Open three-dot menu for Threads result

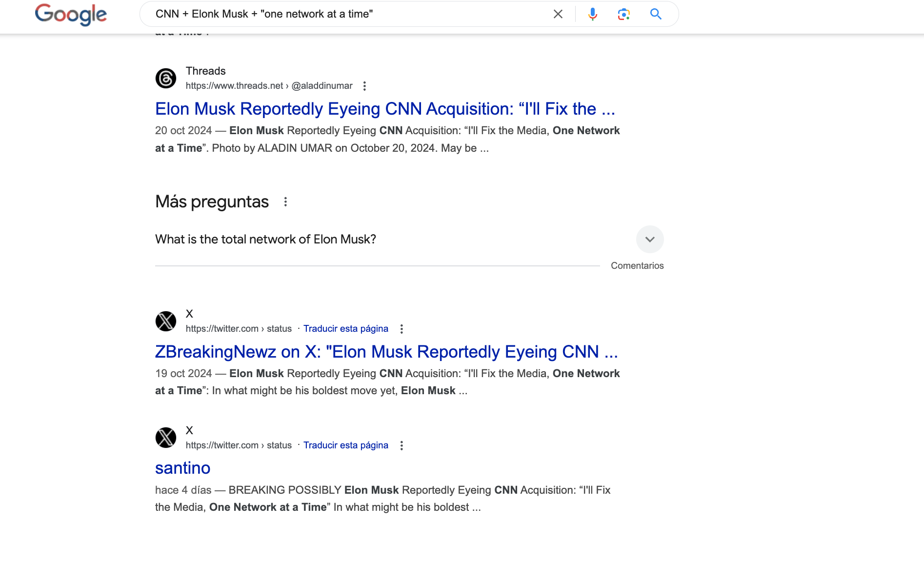364,86
